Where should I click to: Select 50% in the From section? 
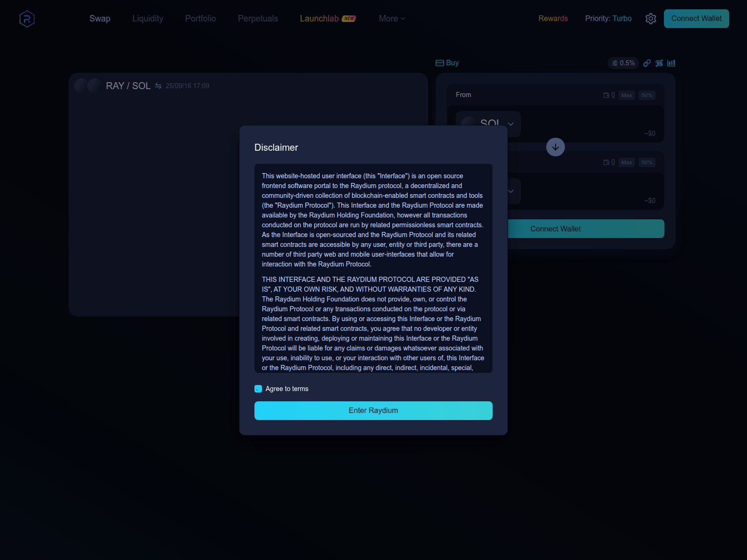647,95
